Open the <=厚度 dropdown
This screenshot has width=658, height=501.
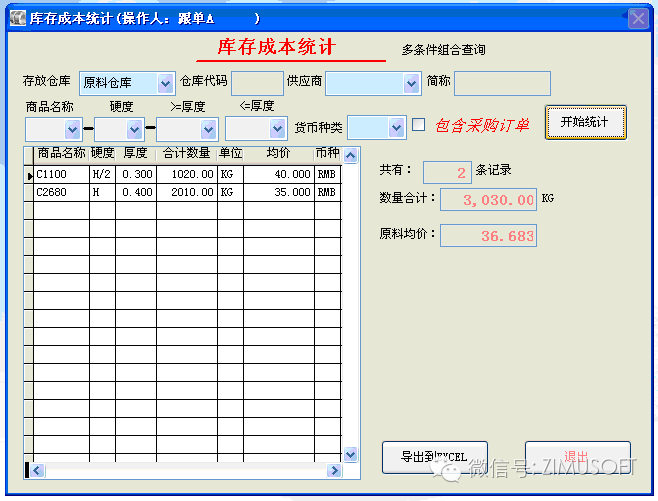coord(277,129)
